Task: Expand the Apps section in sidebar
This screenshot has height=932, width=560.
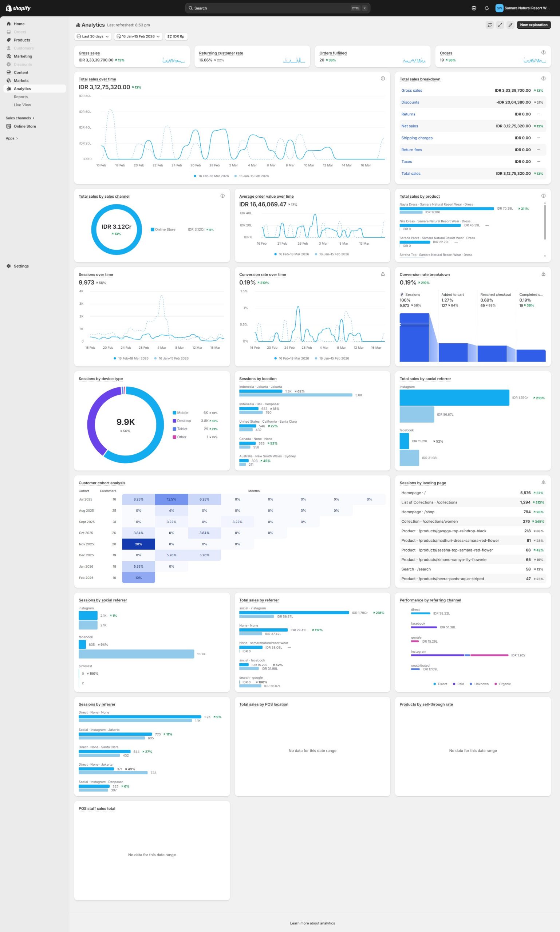Action: pyautogui.click(x=12, y=138)
